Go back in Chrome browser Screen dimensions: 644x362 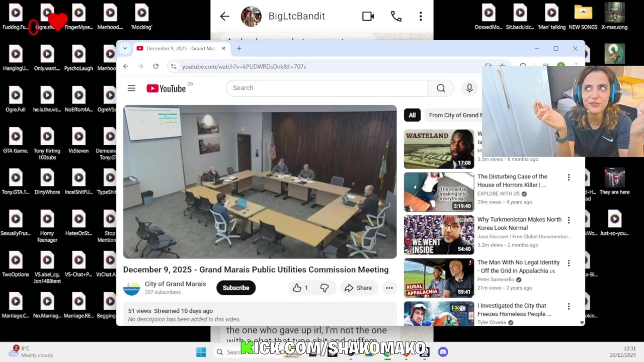point(126,66)
